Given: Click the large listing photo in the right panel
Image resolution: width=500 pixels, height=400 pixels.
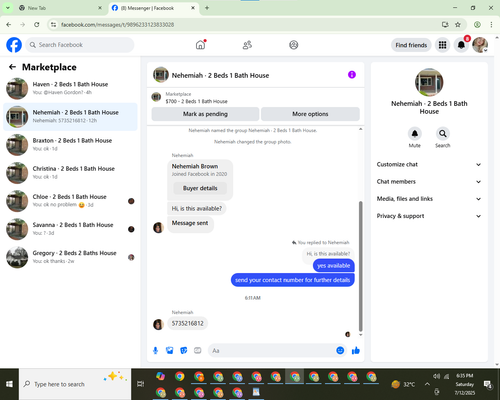Looking at the screenshot, I should click(x=429, y=82).
